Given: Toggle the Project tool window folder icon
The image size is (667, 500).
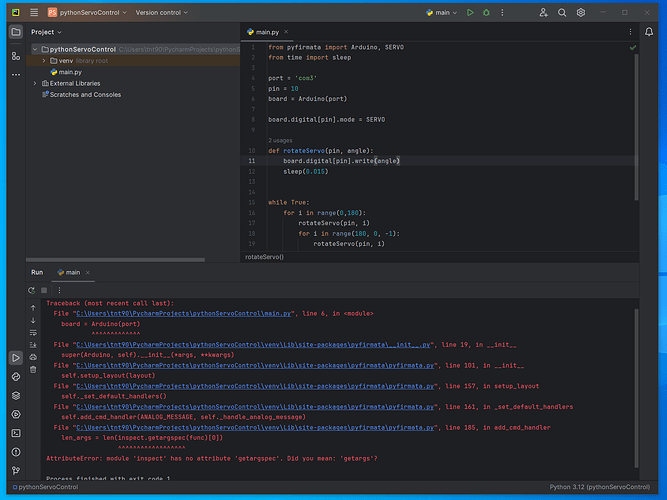Looking at the screenshot, I should tap(16, 32).
